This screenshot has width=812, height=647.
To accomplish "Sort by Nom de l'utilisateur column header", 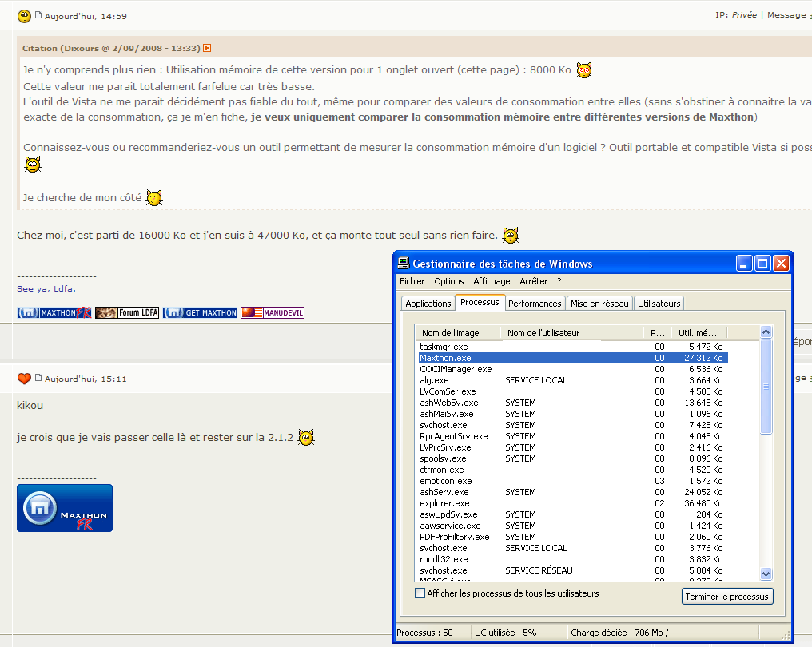I will [x=571, y=333].
